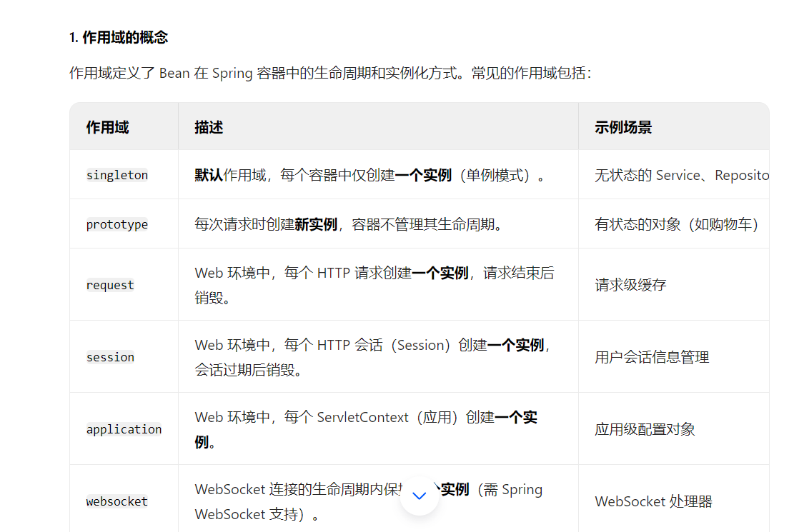Viewport: 799px width, 532px height.
Task: Select the heading '1. 作用域的概念'
Action: (x=119, y=37)
